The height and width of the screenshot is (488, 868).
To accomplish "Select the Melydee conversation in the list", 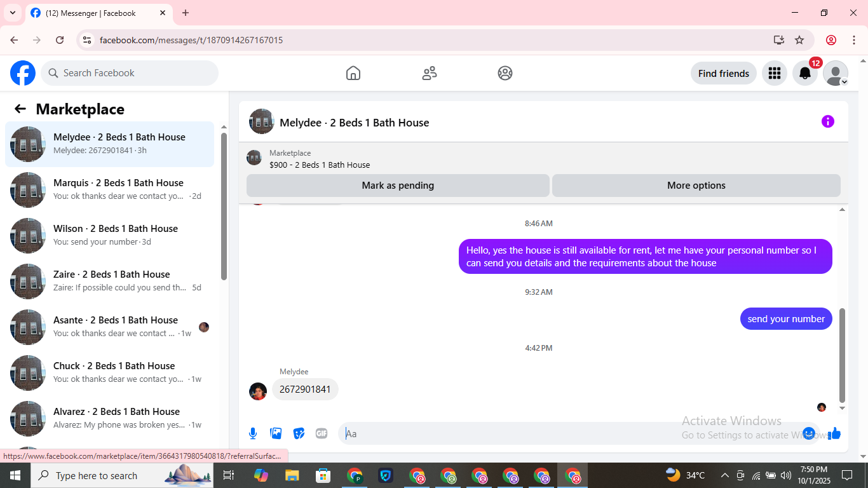I will click(109, 144).
